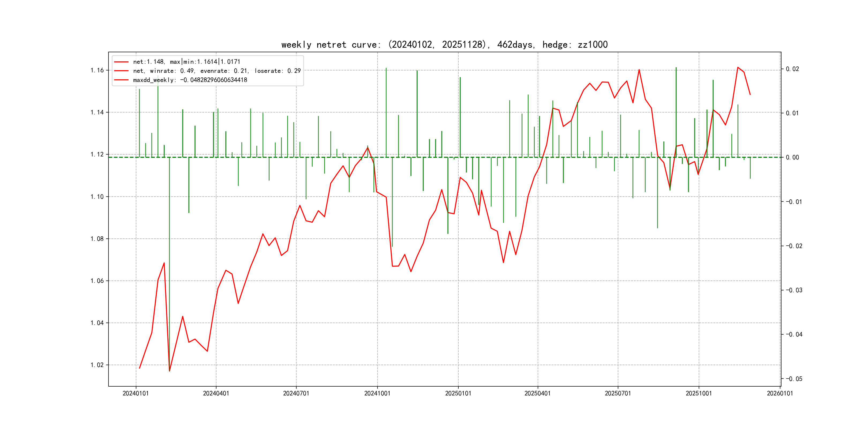Click the 20260101 x-axis date label

point(780,393)
